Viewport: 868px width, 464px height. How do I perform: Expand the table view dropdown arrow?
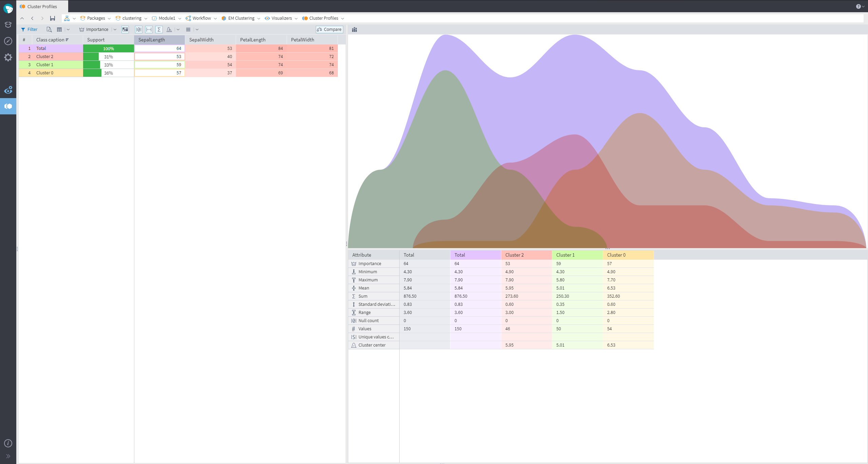coord(68,30)
